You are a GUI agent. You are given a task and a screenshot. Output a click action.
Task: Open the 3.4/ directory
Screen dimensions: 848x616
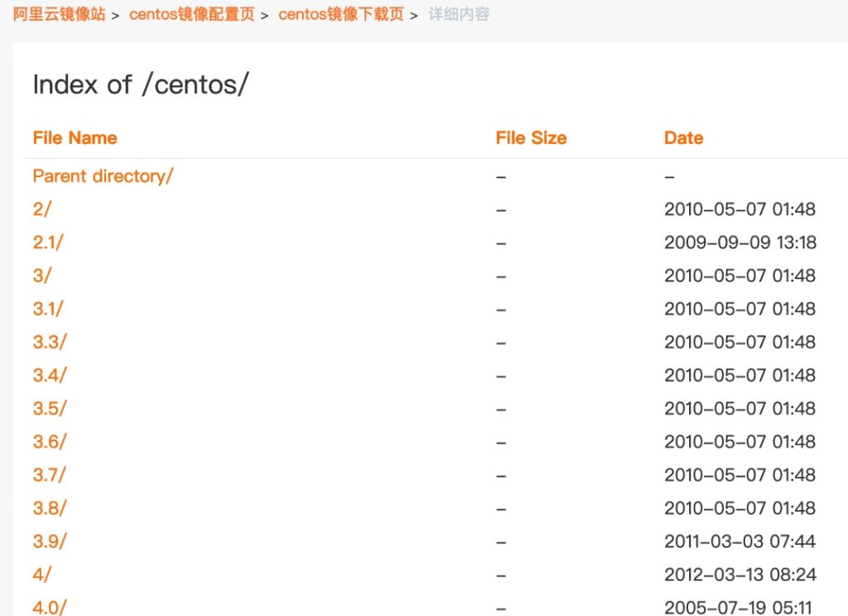click(48, 375)
